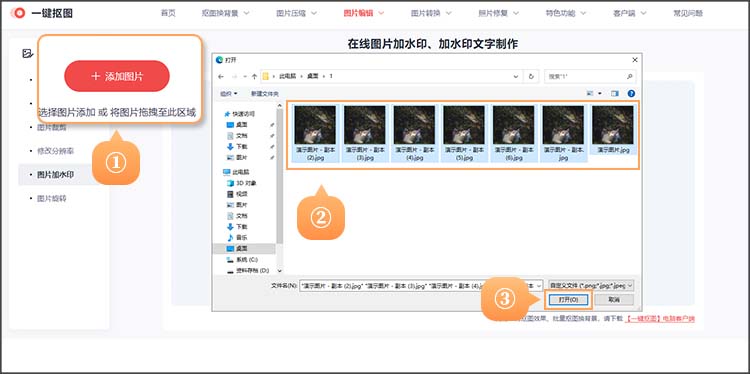
Task: Click the folder icon in the address bar
Action: [266, 77]
